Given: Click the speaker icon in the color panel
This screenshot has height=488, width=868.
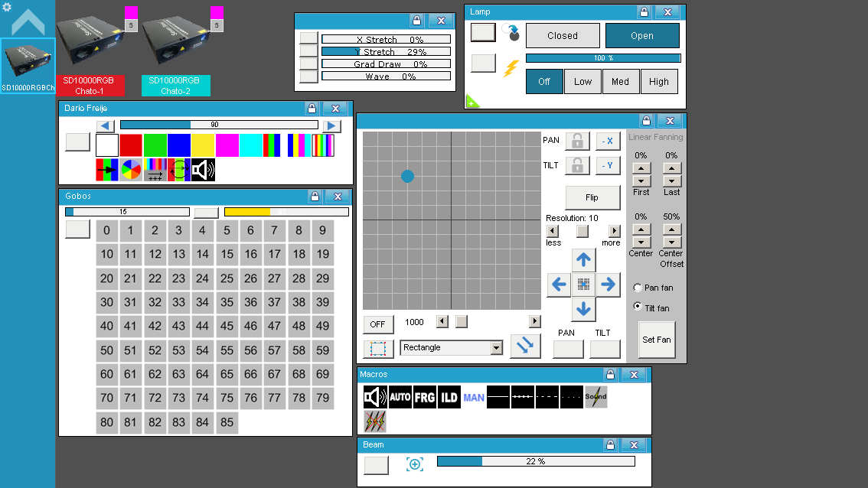Looking at the screenshot, I should click(203, 169).
